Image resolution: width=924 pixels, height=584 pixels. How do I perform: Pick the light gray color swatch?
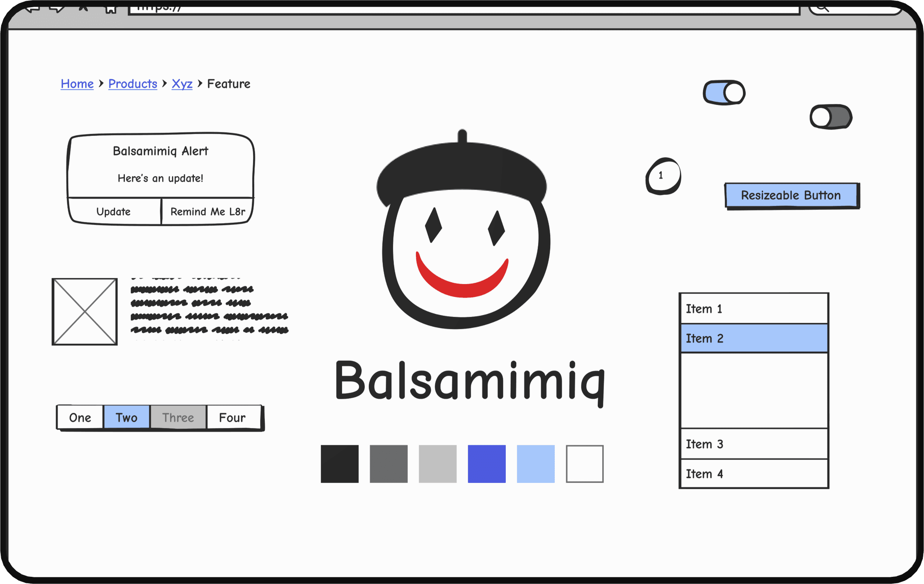coord(438,464)
